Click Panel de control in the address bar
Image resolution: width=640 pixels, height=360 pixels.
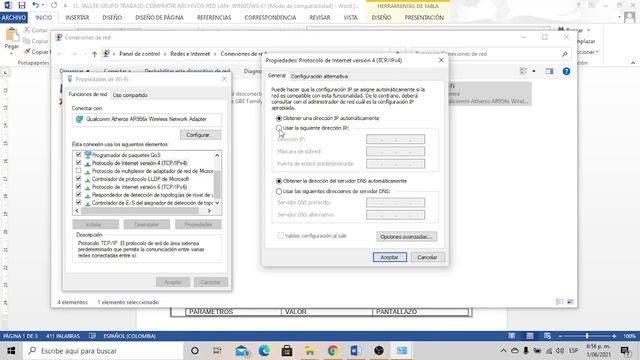(x=140, y=54)
